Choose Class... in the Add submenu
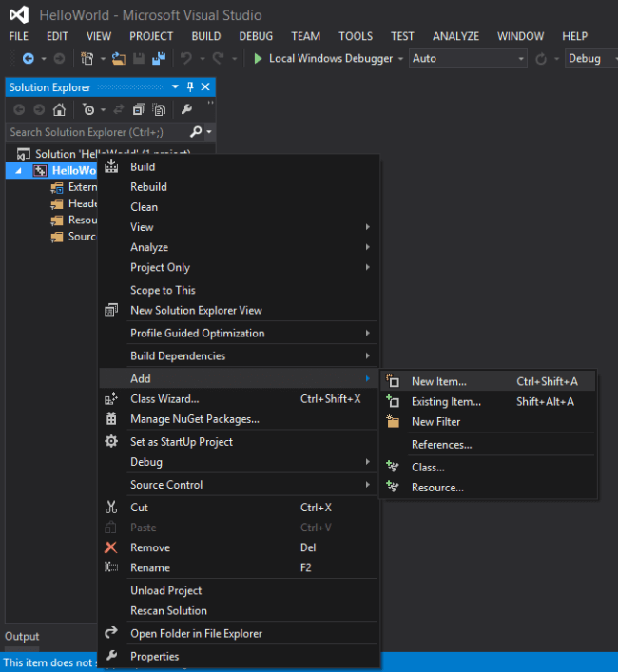 488,467
